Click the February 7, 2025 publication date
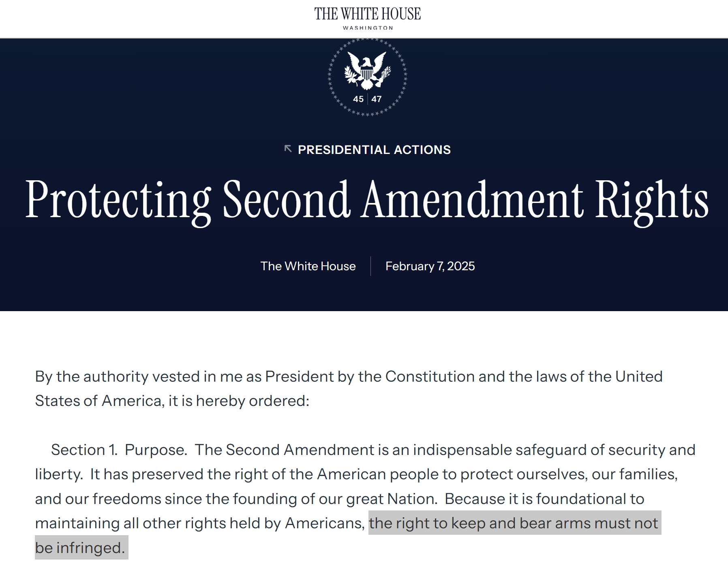 [430, 266]
